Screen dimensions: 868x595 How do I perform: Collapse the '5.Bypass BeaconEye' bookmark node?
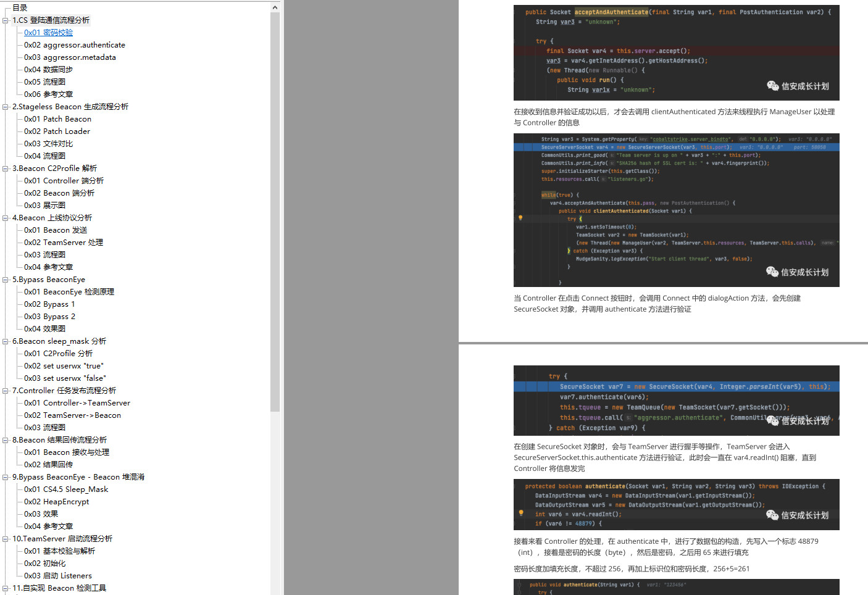point(6,280)
